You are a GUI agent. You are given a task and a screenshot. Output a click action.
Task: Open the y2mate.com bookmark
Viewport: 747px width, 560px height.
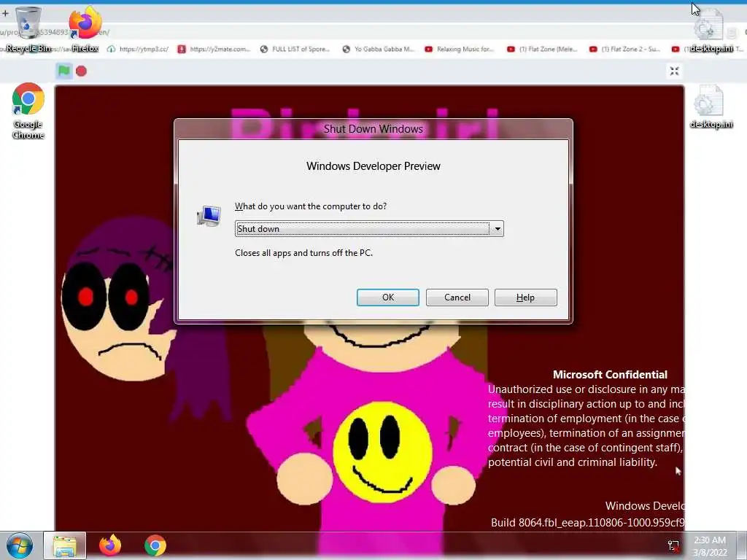[214, 49]
